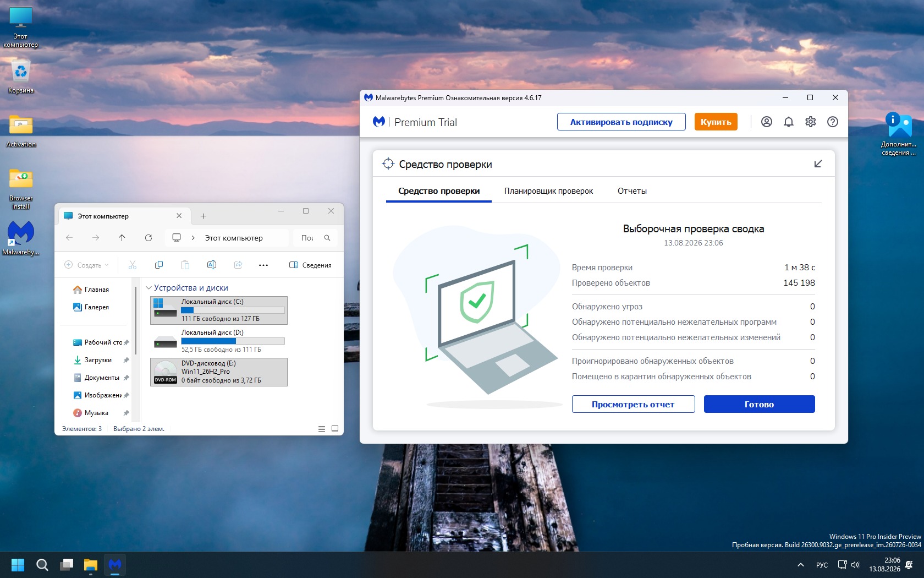Open the volume icon in the system tray
The height and width of the screenshot is (578, 924).
tap(855, 565)
